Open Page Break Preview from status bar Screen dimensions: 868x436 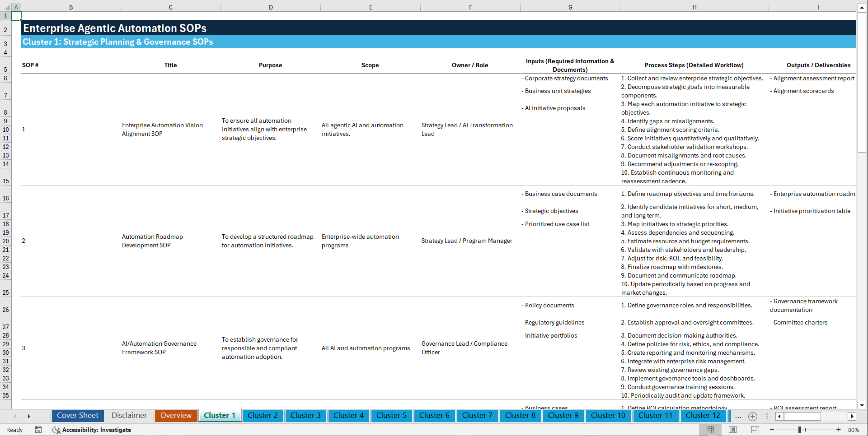coord(755,430)
